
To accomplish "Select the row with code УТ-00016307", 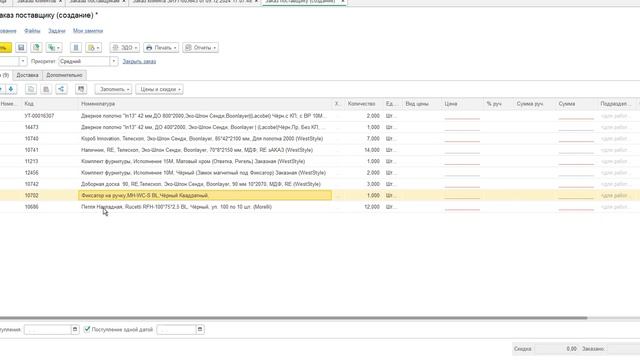I will click(320, 116).
